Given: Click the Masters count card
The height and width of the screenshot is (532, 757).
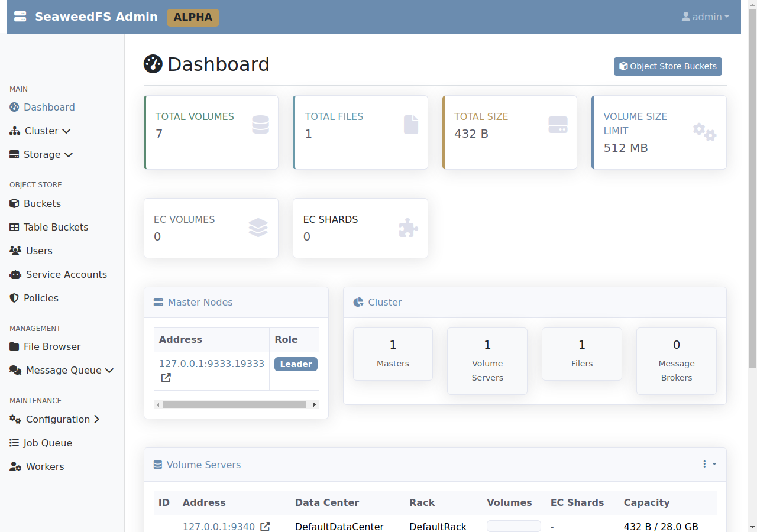Looking at the screenshot, I should [393, 353].
